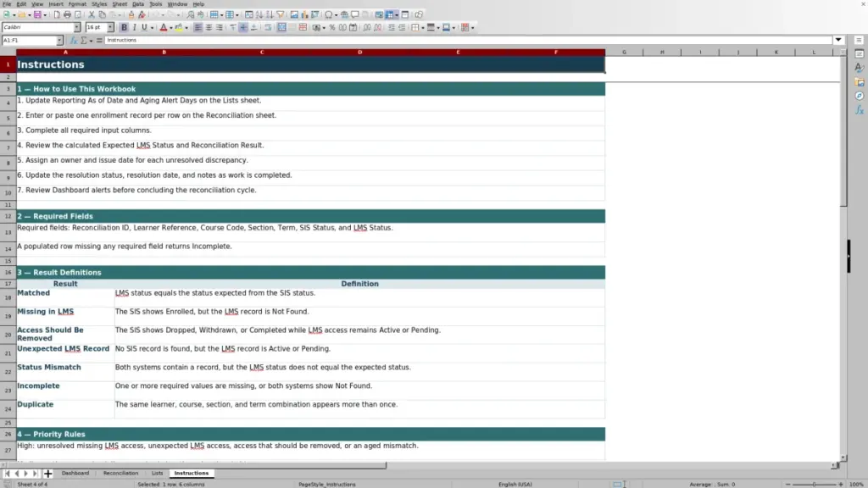
Task: Click the Increase Indent icon
Action: tap(392, 27)
